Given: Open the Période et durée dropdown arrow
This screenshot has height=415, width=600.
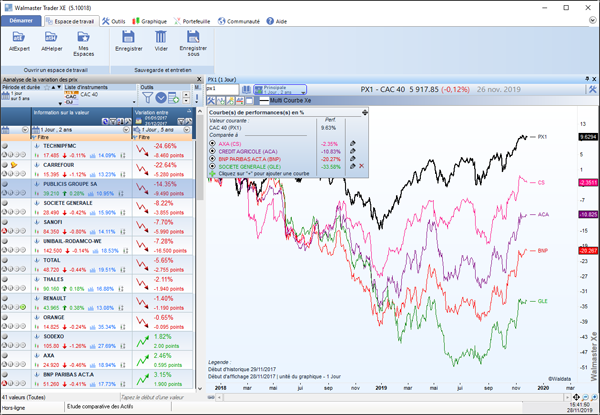Looking at the screenshot, I should [x=60, y=103].
